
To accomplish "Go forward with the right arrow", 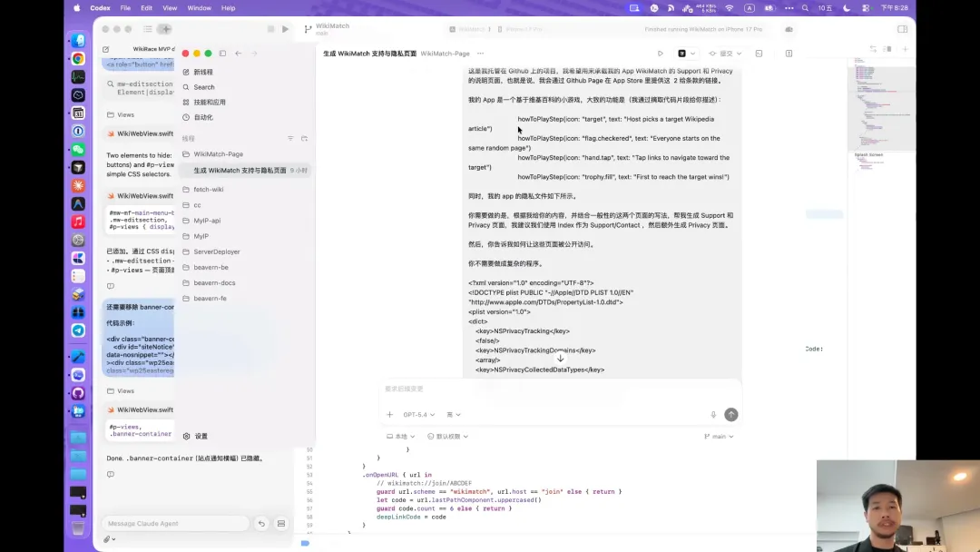I will [x=254, y=54].
